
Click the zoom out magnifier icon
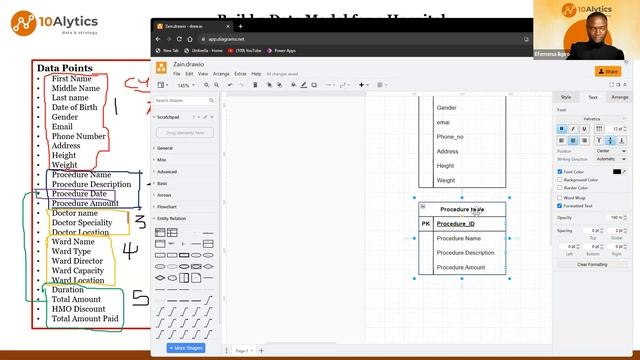click(x=216, y=85)
